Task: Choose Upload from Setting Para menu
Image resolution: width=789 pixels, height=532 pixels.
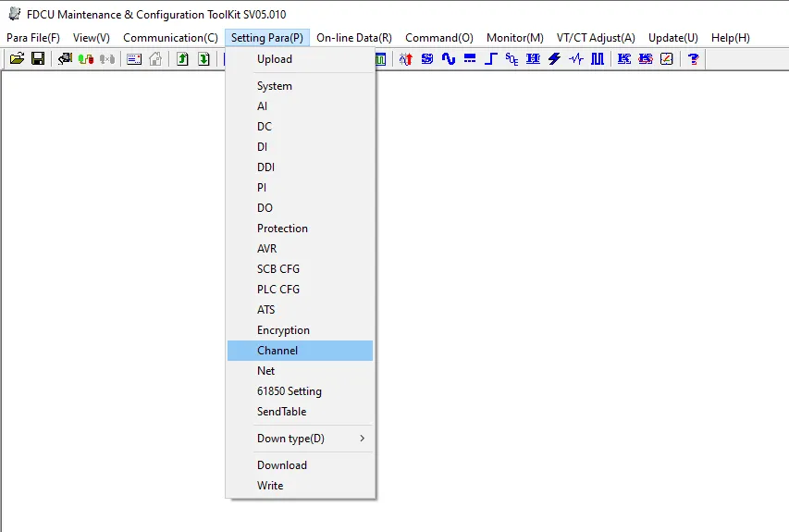Action: [300, 59]
